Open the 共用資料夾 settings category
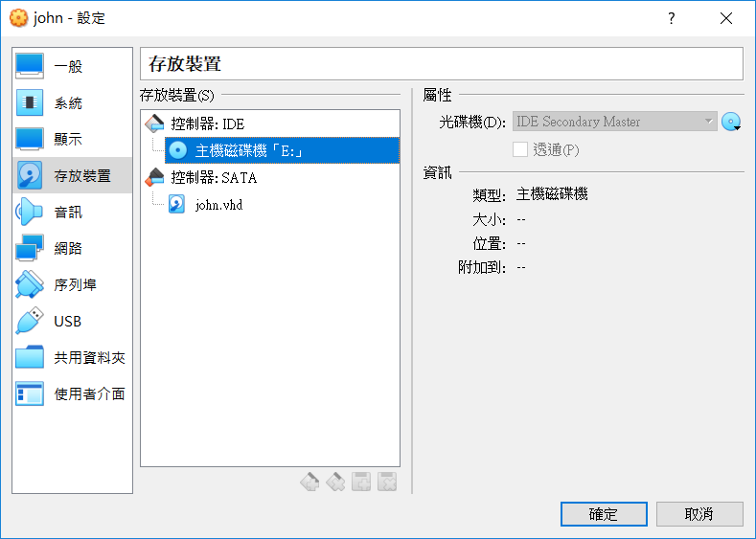Image resolution: width=756 pixels, height=539 pixels. (x=72, y=357)
